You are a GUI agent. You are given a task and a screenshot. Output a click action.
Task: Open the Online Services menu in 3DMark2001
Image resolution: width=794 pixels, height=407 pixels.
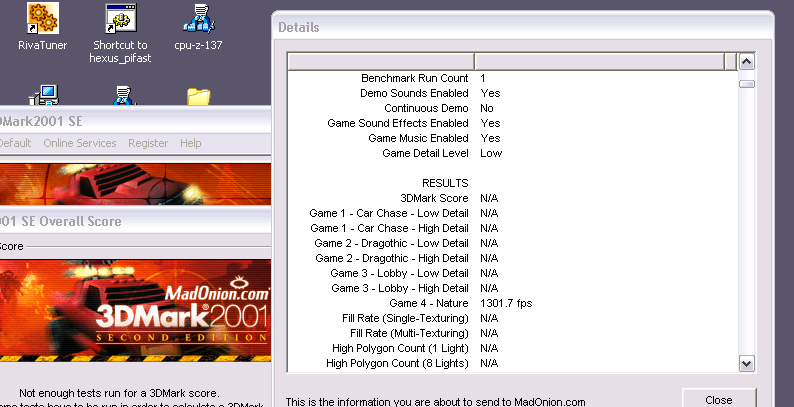tap(80, 143)
